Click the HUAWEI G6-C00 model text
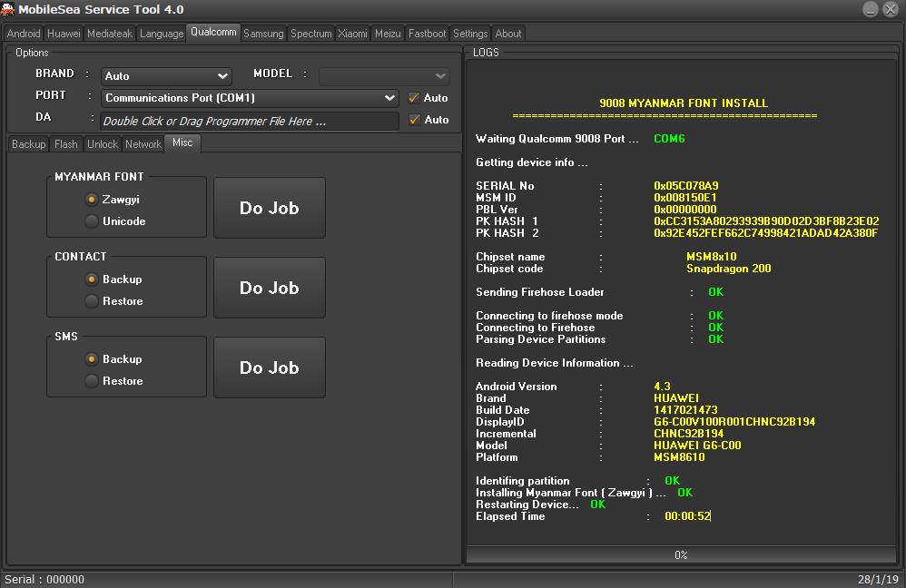The height and width of the screenshot is (588, 906). click(697, 446)
